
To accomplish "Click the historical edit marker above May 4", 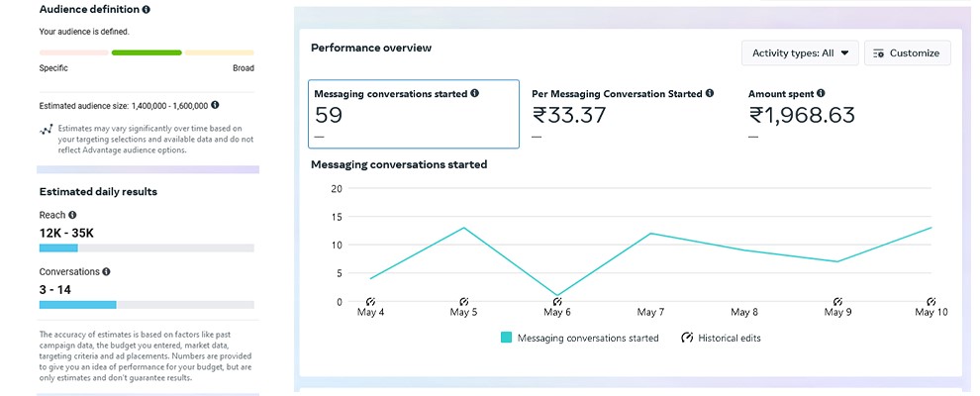I will coord(370,301).
